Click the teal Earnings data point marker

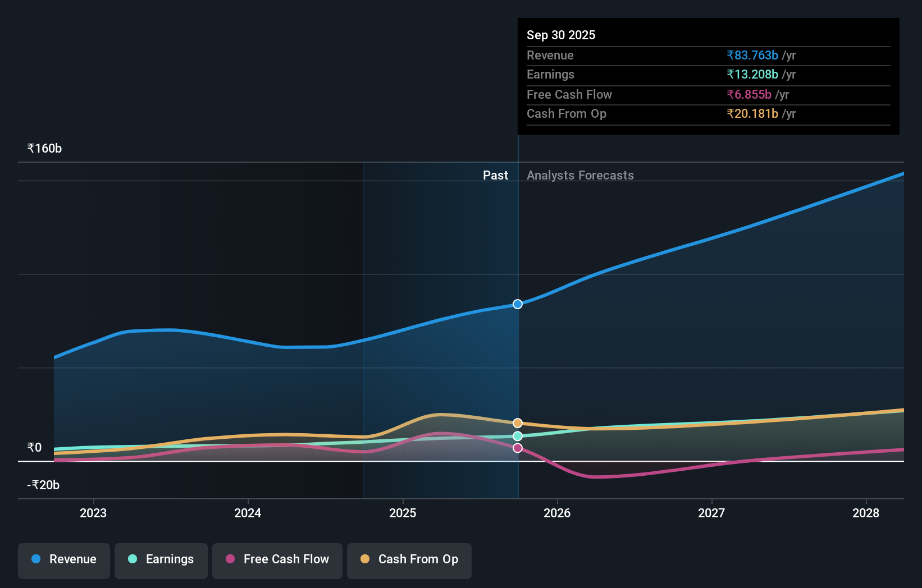[517, 436]
